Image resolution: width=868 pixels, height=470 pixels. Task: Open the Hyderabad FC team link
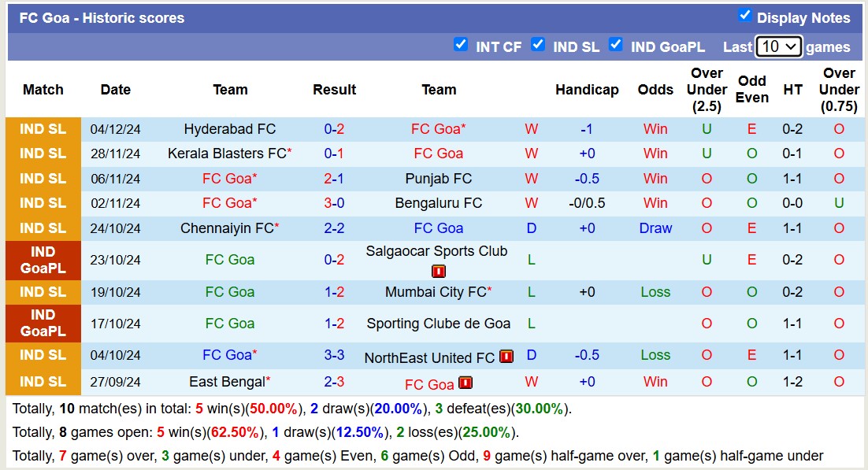230,129
